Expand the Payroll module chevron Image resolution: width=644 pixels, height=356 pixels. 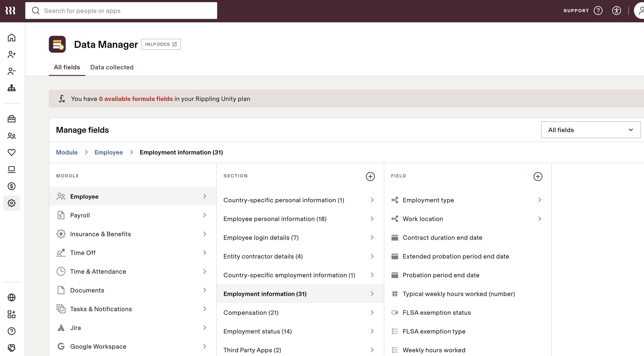[x=205, y=215]
